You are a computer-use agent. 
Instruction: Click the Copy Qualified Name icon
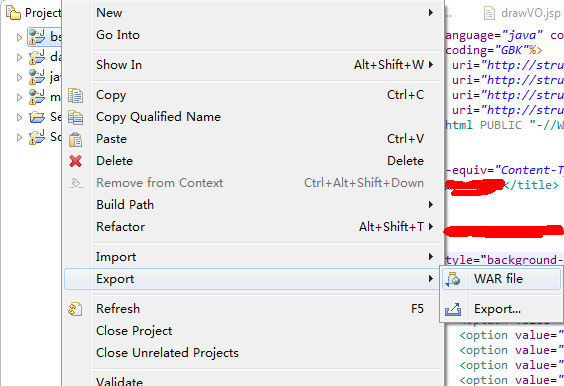[x=76, y=117]
